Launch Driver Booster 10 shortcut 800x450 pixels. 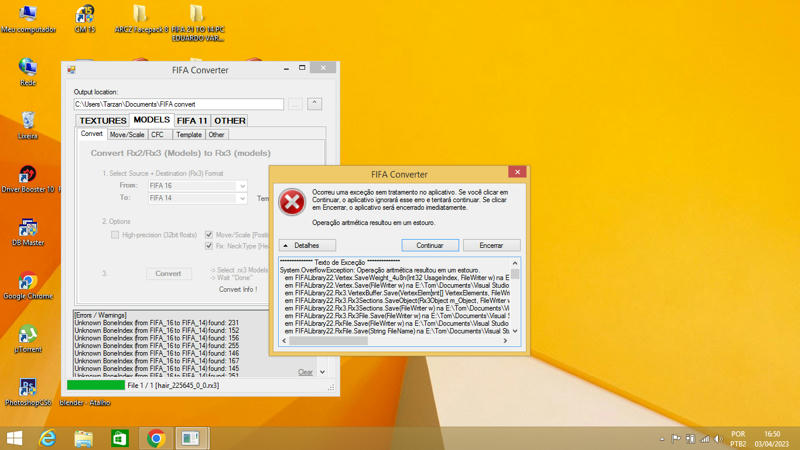tap(28, 179)
